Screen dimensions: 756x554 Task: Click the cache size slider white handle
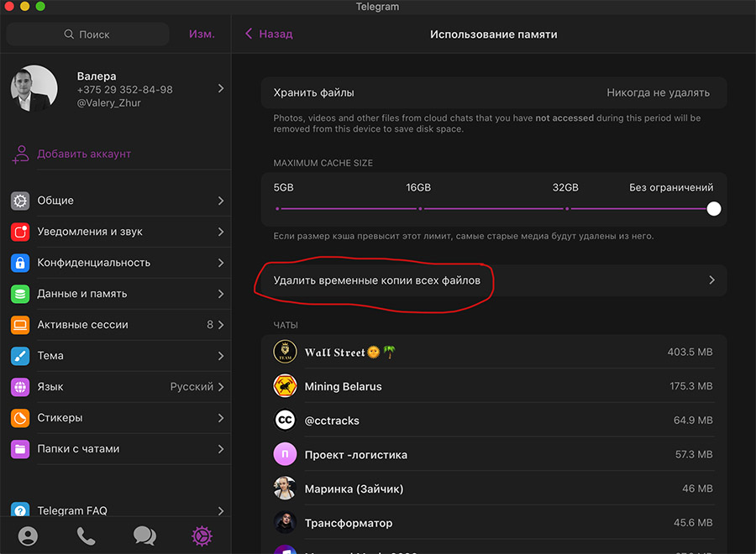[714, 209]
